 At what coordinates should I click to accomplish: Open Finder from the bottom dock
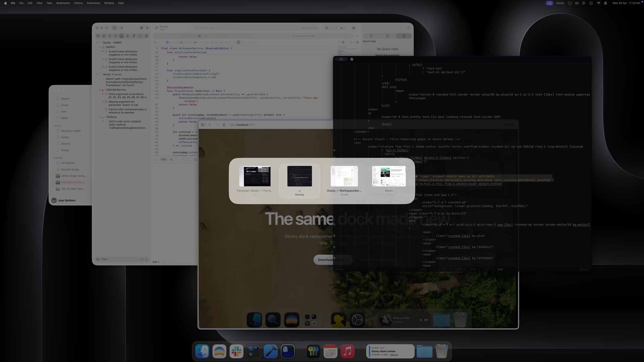click(202, 351)
